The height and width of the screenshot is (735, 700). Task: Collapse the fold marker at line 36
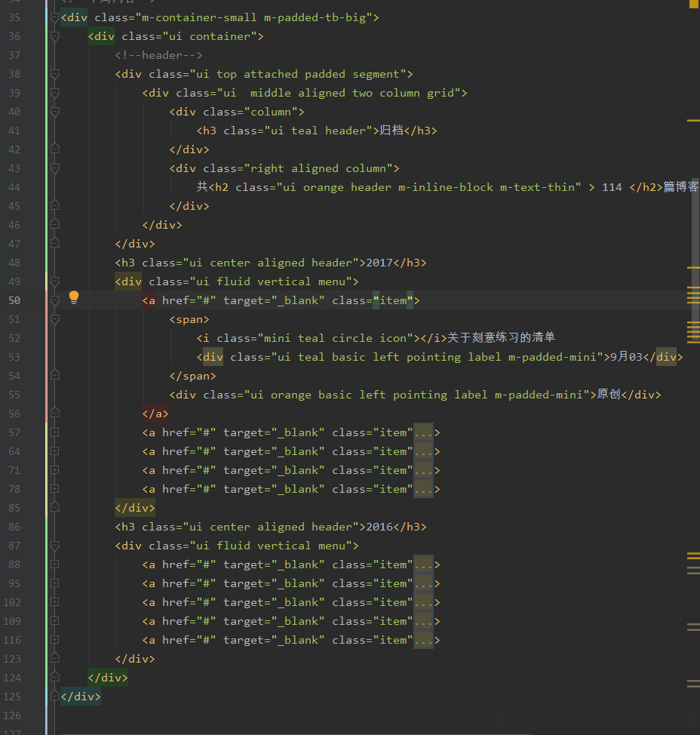coord(55,36)
